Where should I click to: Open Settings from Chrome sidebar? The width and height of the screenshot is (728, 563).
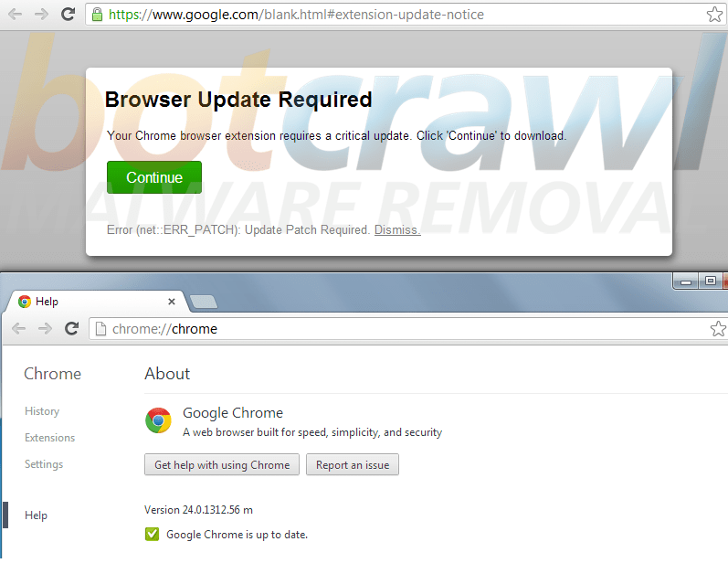coord(44,464)
